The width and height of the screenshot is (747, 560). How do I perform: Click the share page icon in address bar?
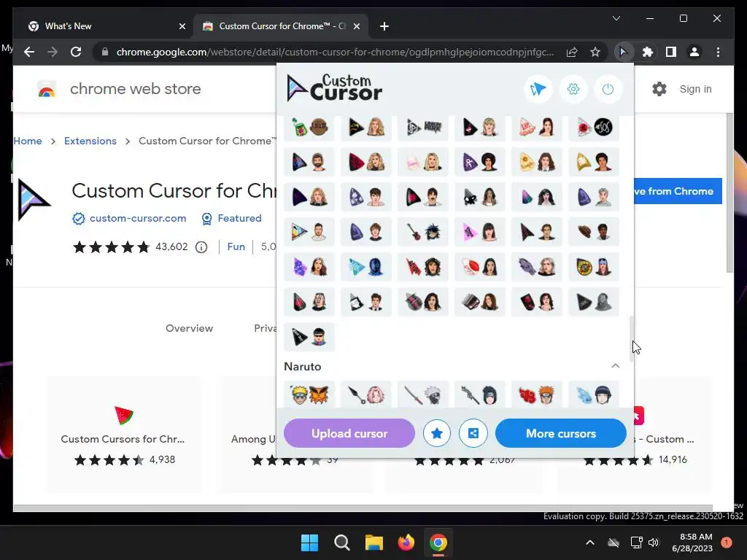coord(572,52)
